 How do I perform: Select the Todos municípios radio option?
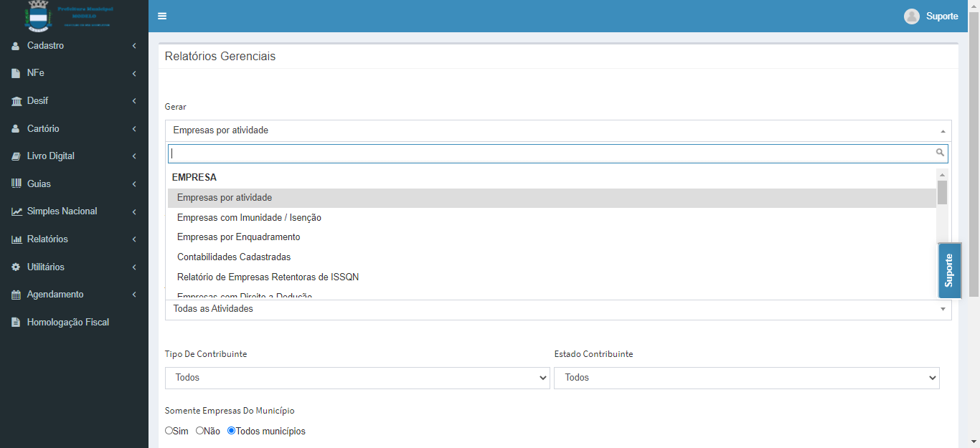pyautogui.click(x=231, y=431)
